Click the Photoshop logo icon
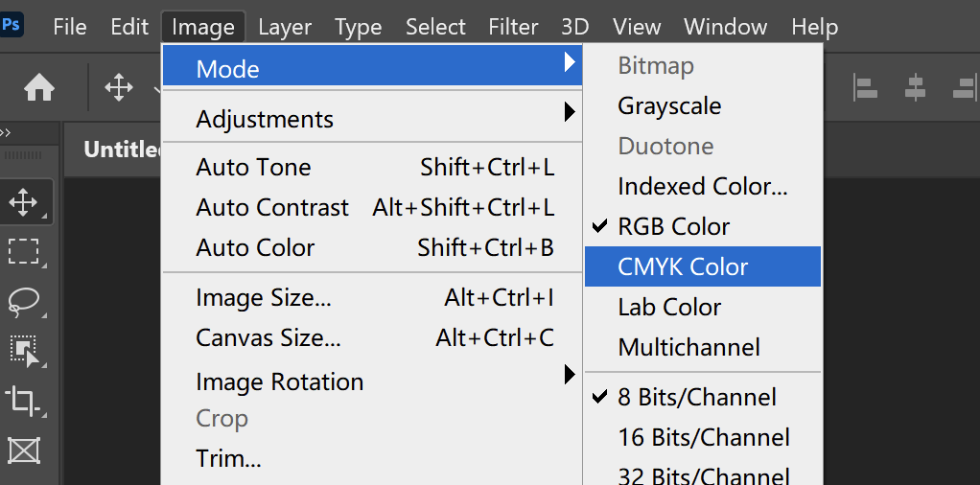The width and height of the screenshot is (980, 485). pyautogui.click(x=12, y=25)
